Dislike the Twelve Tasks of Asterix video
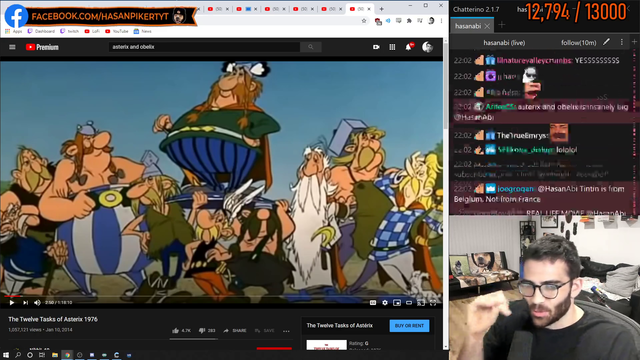The height and width of the screenshot is (360, 640). 207,331
